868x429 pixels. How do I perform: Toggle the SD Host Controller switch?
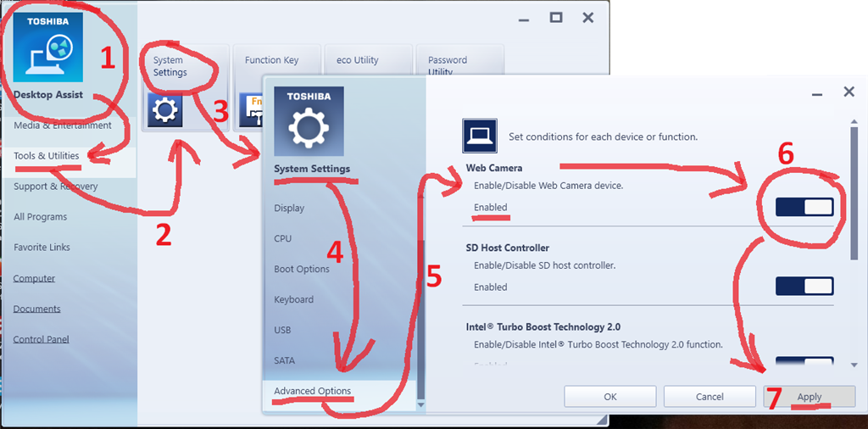click(804, 287)
